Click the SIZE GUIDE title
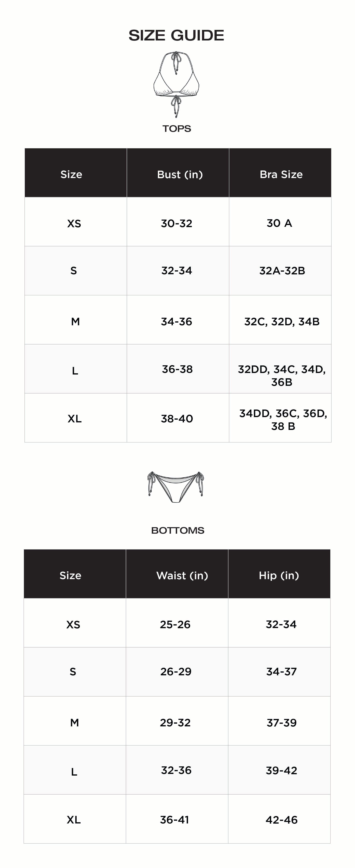 pyautogui.click(x=176, y=35)
